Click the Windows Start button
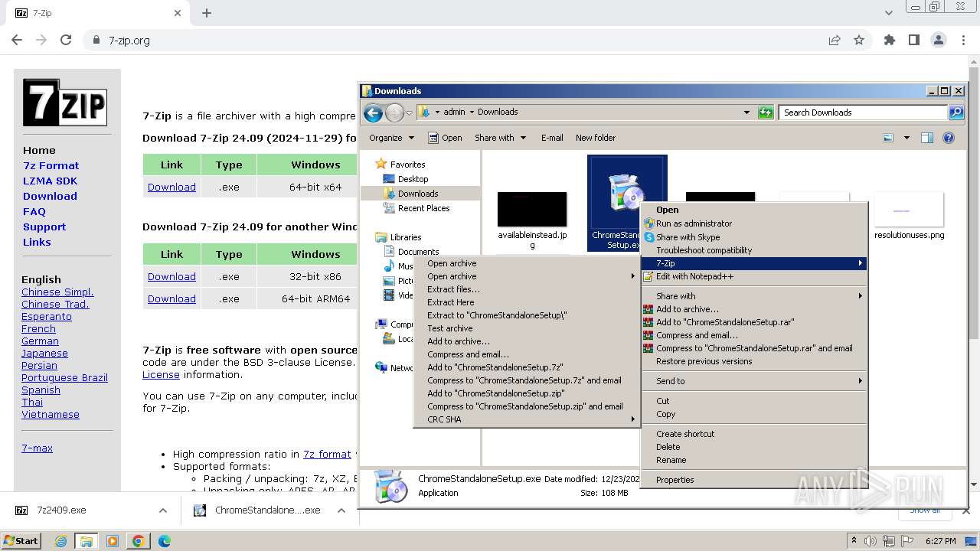The width and height of the screenshot is (980, 551). click(21, 540)
